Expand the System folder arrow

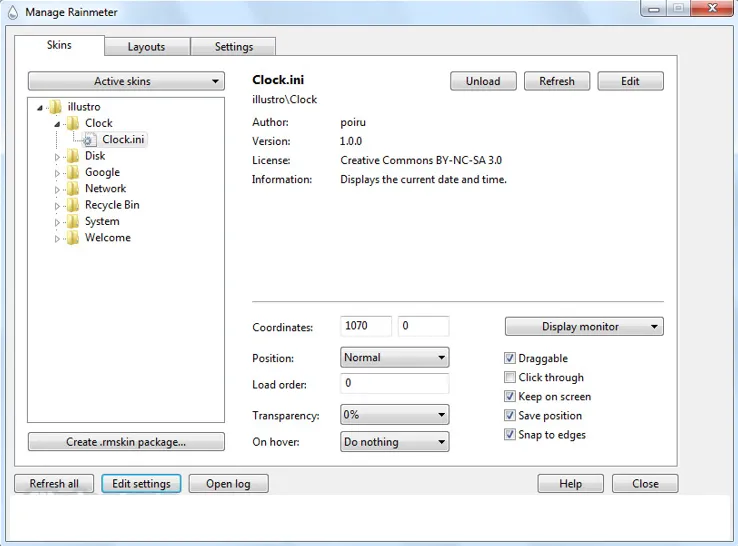coord(57,222)
